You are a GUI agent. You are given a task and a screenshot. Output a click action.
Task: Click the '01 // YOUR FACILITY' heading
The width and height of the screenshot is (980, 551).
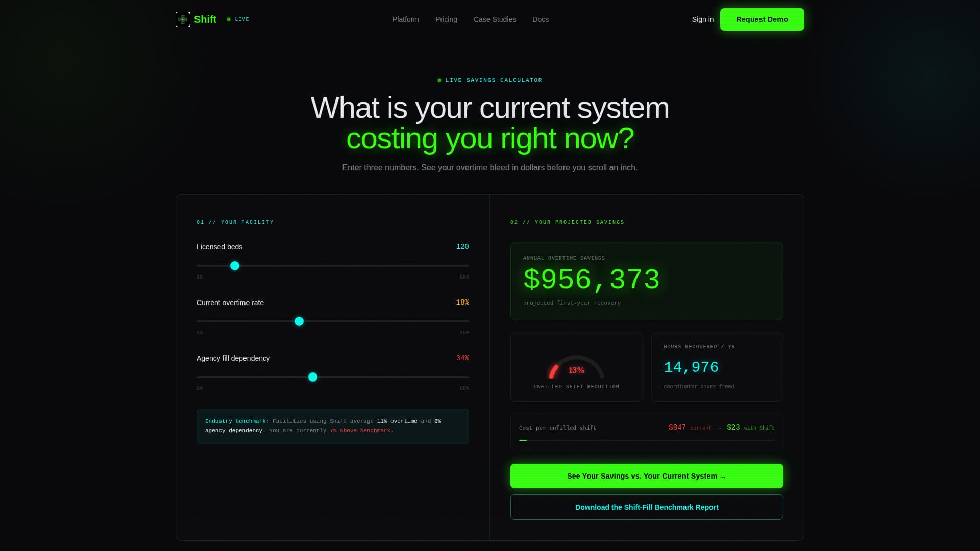point(235,222)
